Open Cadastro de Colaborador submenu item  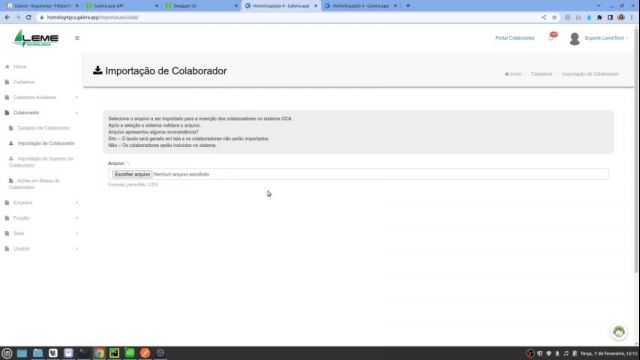click(43, 128)
